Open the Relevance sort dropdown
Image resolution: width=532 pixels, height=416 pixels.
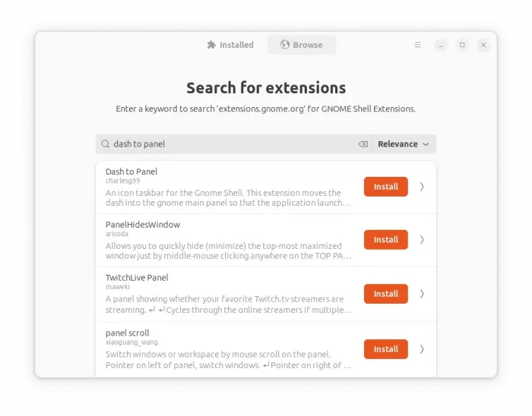coord(404,144)
